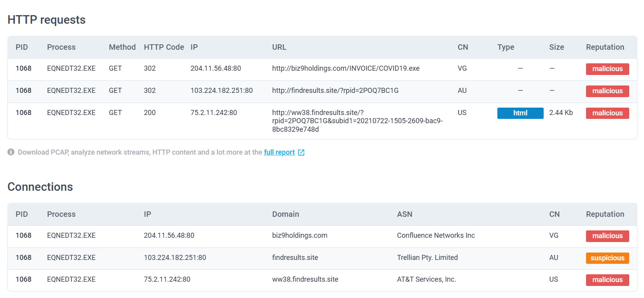Image resolution: width=644 pixels, height=298 pixels.
Task: Click the external link icon after full report
Action: (x=301, y=152)
